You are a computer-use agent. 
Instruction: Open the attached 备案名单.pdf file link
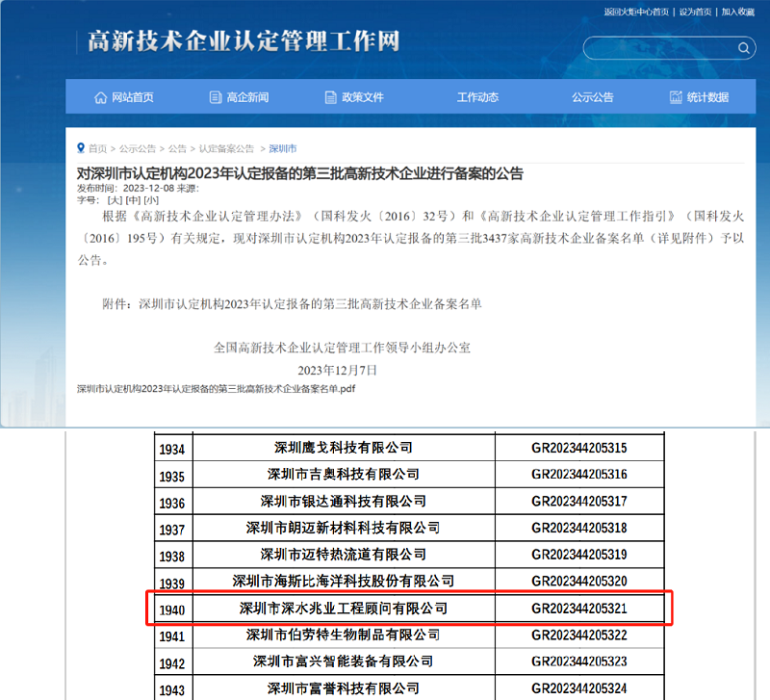pyautogui.click(x=216, y=389)
